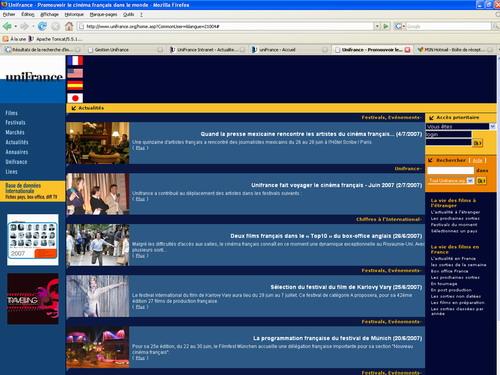Close the active Unifrance Promouvoir tab
The image size is (500, 375).
coord(407,50)
